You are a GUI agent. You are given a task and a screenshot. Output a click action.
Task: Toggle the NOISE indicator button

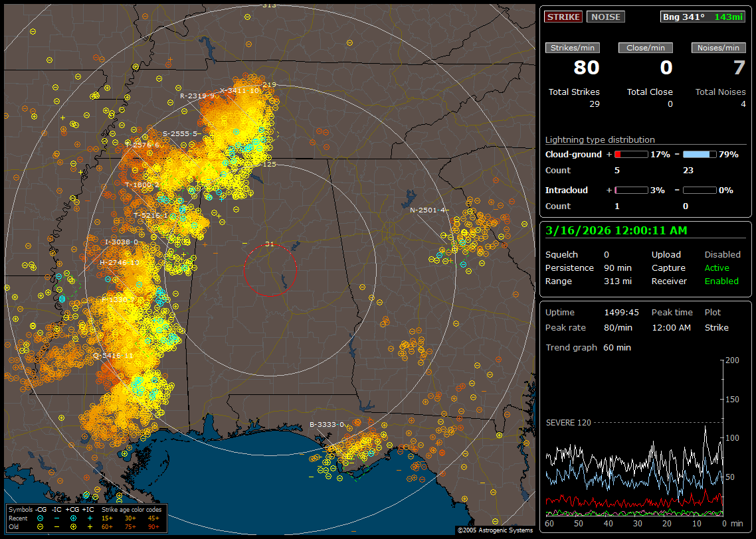coord(605,17)
